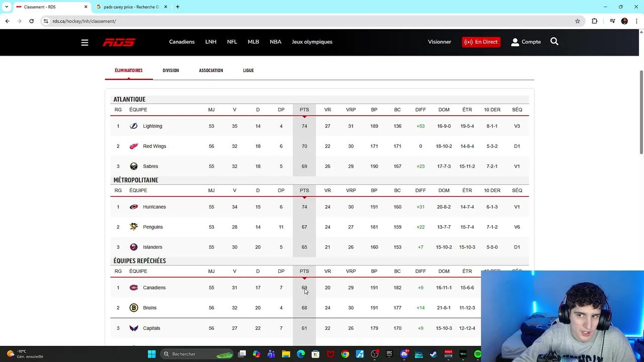This screenshot has height=362, width=644.
Task: Open the site search magnifier icon
Action: [554, 42]
